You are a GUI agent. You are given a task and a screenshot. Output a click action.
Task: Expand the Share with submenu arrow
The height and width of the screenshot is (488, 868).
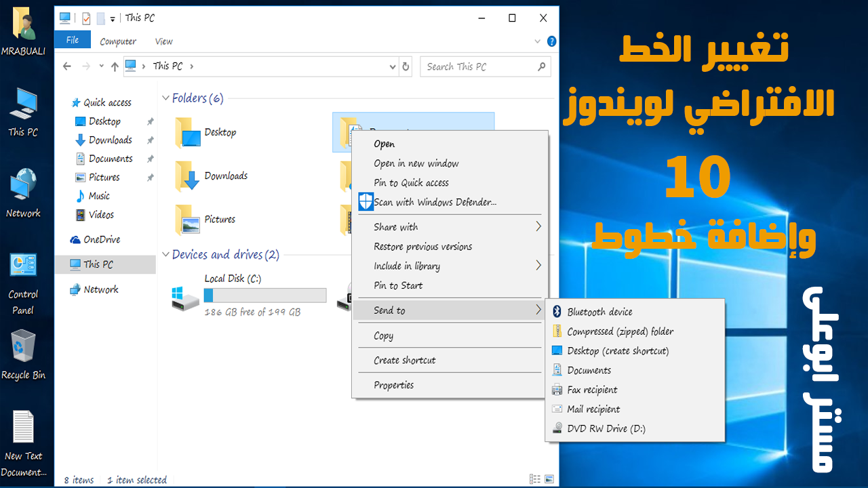[x=538, y=226]
